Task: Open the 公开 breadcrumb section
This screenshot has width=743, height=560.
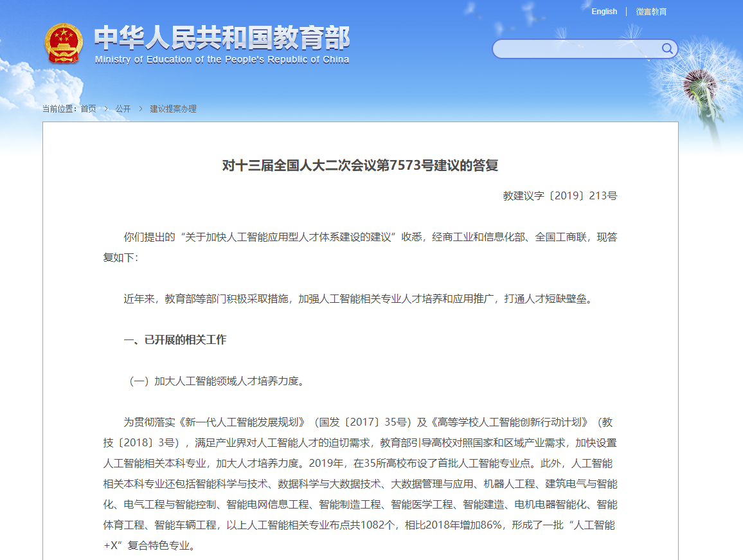Action: (123, 109)
